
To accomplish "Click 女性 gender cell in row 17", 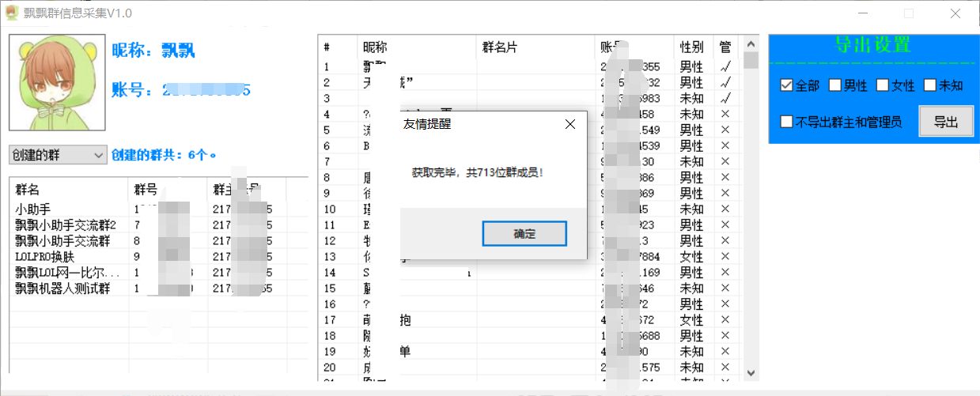I will [691, 320].
